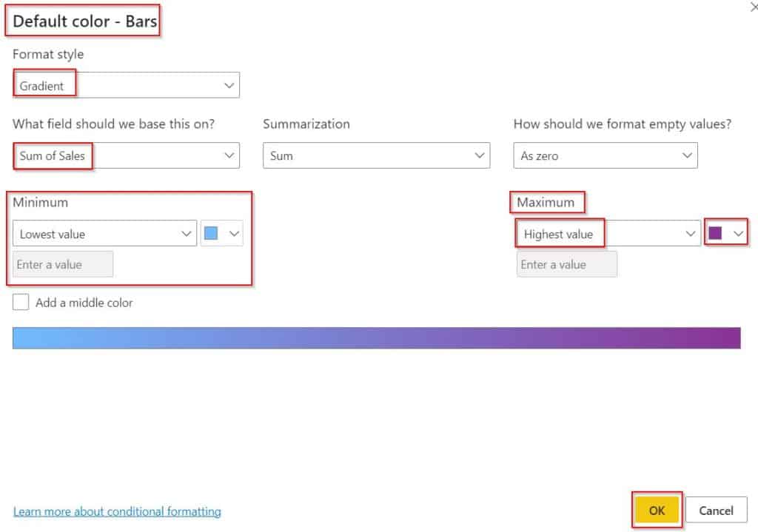Confirm with the OK button
The width and height of the screenshot is (758, 532).
pyautogui.click(x=657, y=511)
